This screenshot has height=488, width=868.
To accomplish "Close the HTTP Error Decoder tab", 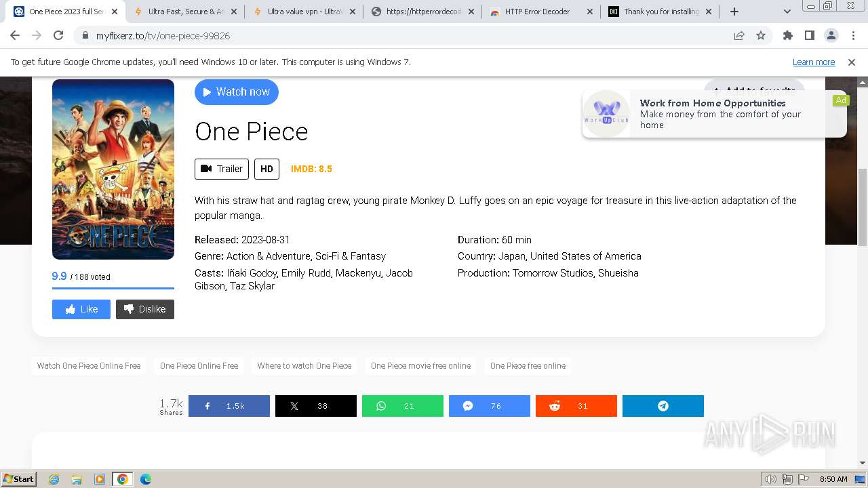I will (x=589, y=12).
